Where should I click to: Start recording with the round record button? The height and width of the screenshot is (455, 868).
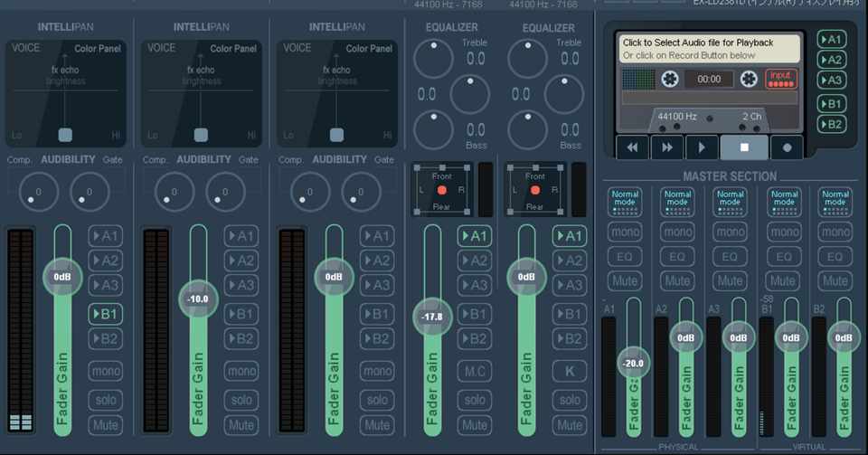(787, 147)
